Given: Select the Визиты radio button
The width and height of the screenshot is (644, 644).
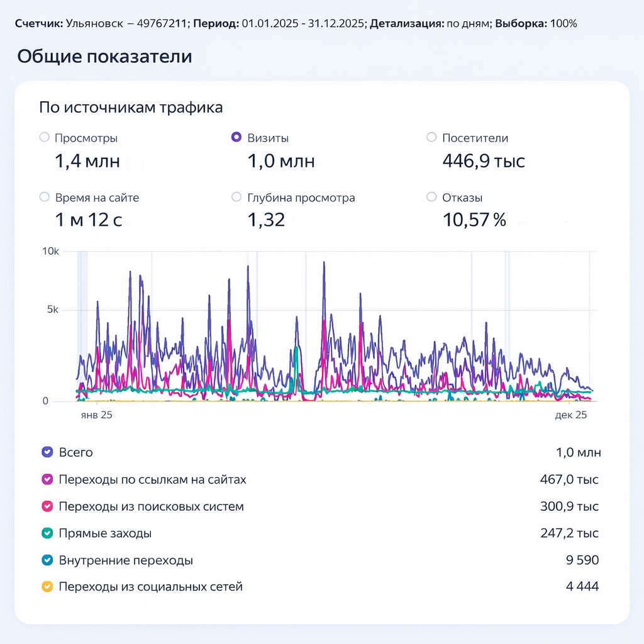Looking at the screenshot, I should 236,138.
